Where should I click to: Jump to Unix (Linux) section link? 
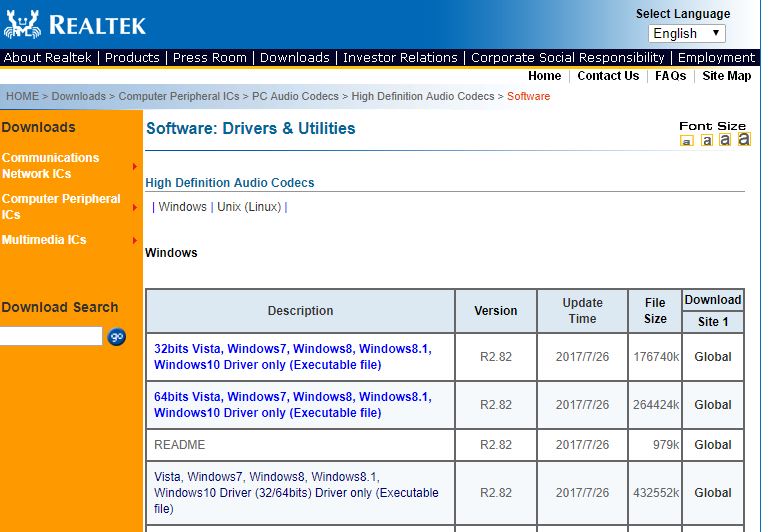tap(249, 207)
